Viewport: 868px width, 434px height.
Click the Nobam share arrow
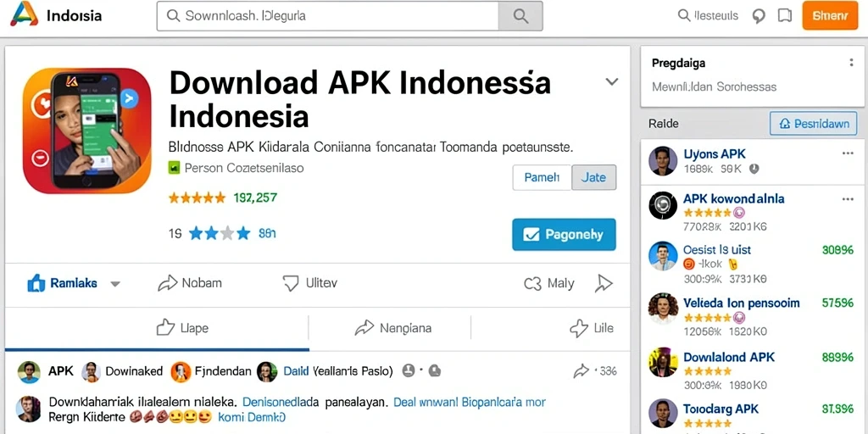(x=167, y=283)
